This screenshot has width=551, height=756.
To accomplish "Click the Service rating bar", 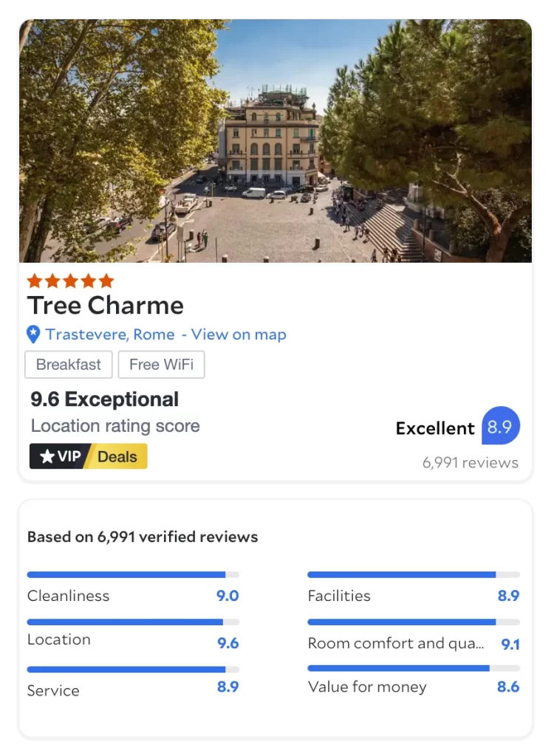I will pos(133,670).
